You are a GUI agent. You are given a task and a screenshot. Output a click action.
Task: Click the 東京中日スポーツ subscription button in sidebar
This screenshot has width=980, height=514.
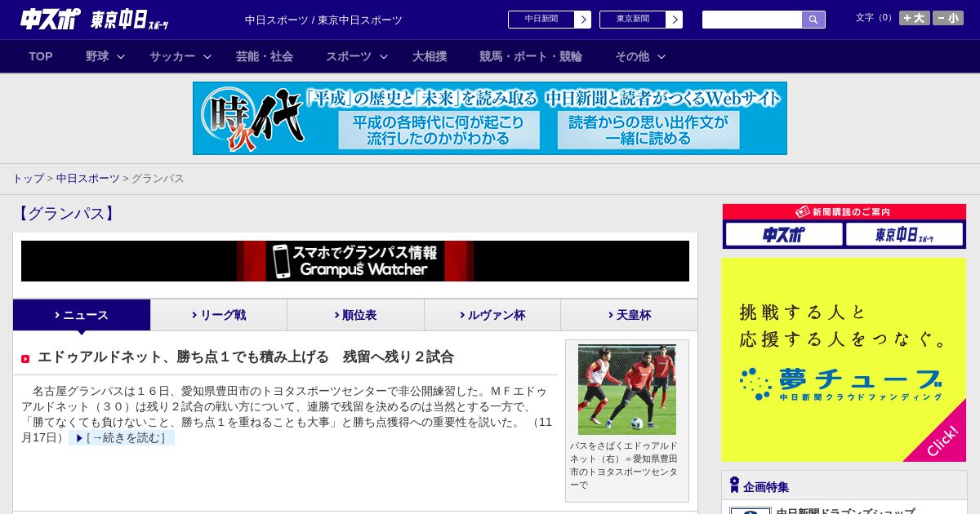point(905,235)
